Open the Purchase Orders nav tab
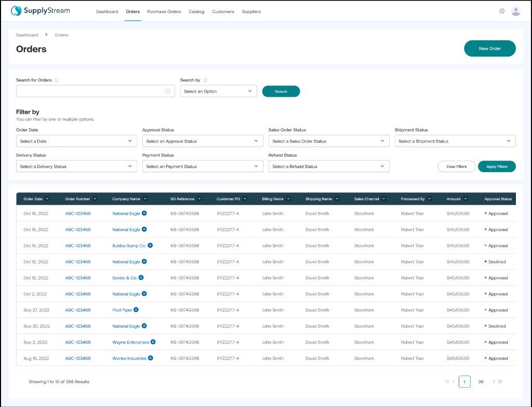This screenshot has width=532, height=407. [x=164, y=11]
